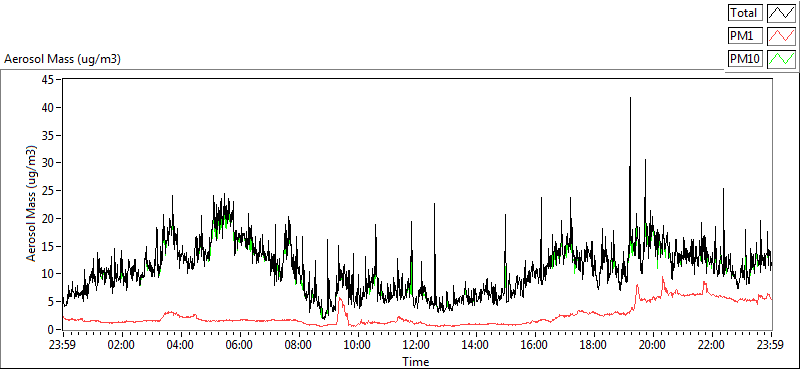The height and width of the screenshot is (369, 800).
Task: Click the Time axis label
Action: pos(415,362)
